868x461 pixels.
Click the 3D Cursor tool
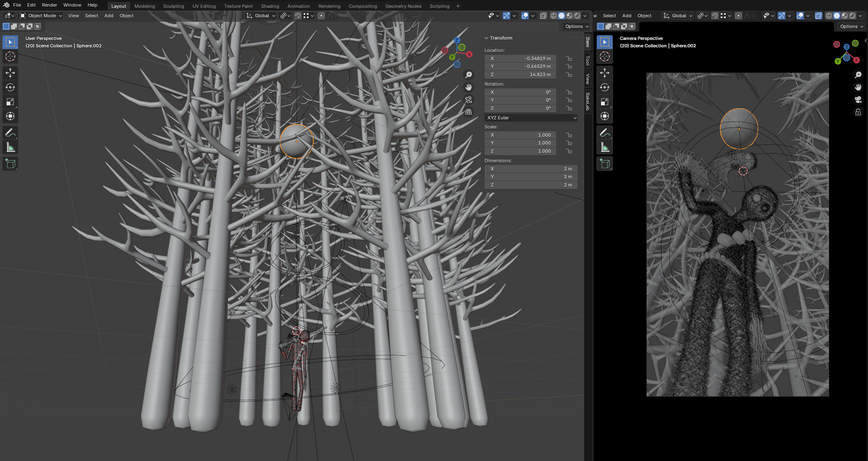coord(10,56)
